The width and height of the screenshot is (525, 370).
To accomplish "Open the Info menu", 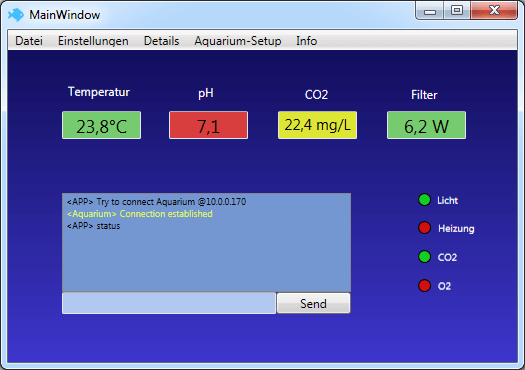I will 306,41.
